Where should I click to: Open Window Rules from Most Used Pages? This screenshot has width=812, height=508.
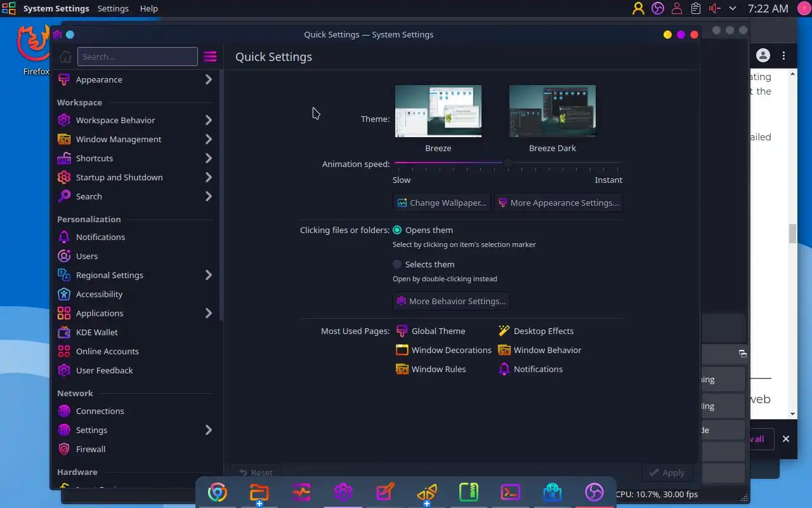[431, 369]
